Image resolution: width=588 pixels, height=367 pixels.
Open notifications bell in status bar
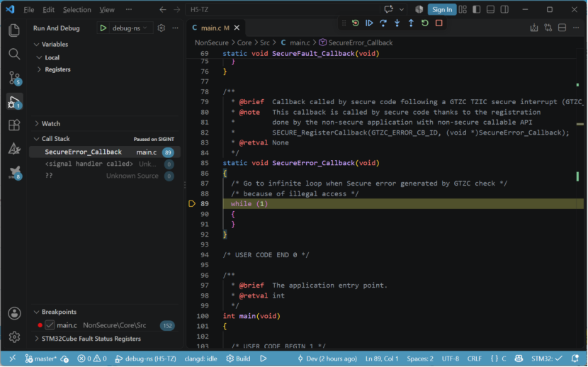pyautogui.click(x=575, y=358)
